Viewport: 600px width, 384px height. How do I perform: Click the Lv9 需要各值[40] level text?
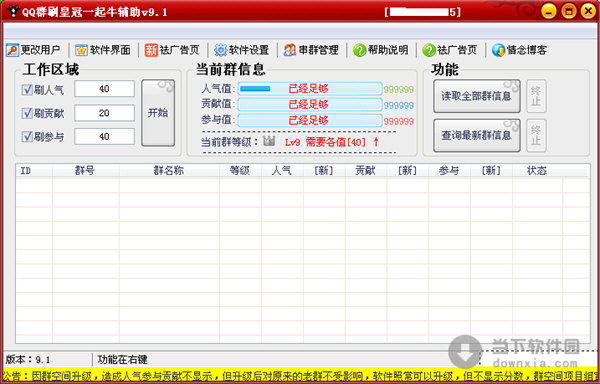point(332,142)
